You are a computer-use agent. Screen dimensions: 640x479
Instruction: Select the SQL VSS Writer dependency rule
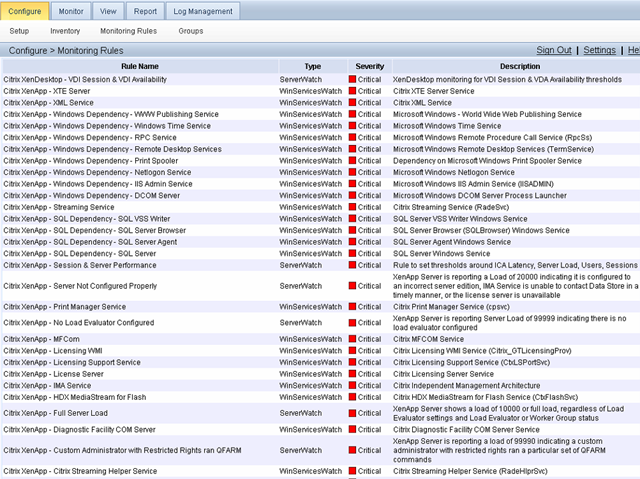tap(87, 219)
